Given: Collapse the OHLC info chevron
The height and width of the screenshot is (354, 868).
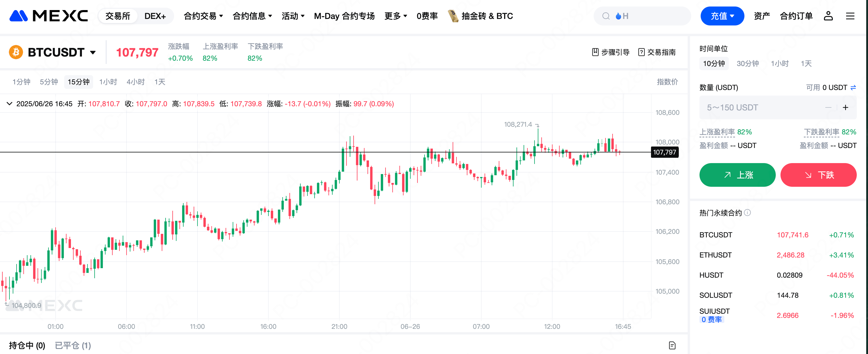Looking at the screenshot, I should tap(9, 104).
